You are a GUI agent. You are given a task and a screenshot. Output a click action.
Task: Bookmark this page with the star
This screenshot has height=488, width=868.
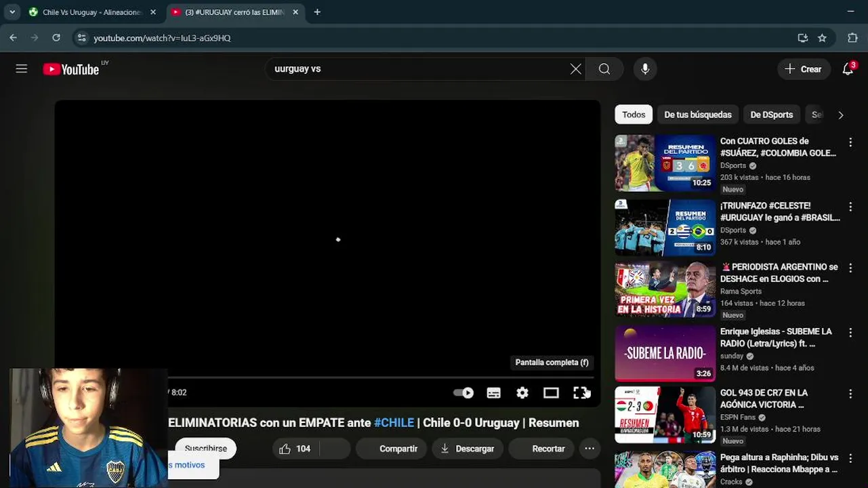(x=822, y=38)
